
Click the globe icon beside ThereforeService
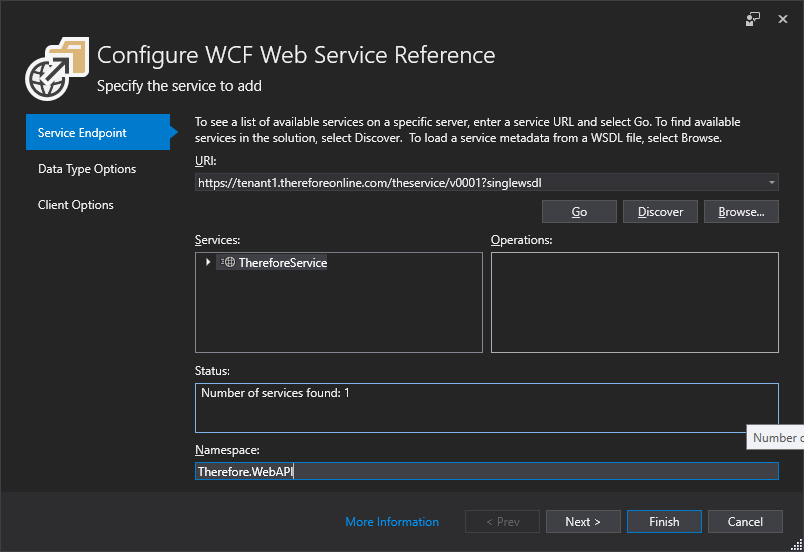[x=227, y=262]
